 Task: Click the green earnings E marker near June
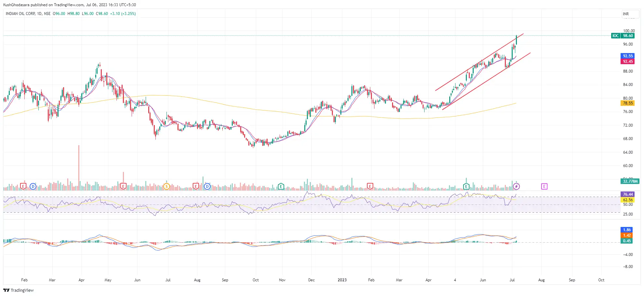(x=466, y=186)
